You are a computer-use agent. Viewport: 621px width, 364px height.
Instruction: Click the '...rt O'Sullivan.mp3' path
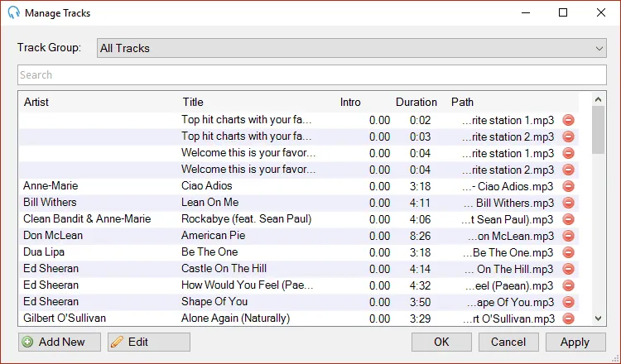pos(509,318)
